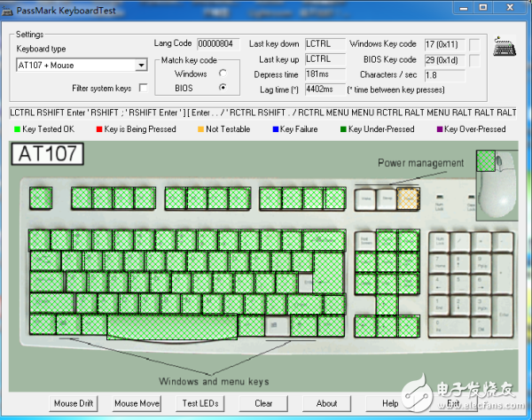The image size is (532, 420).
Task: Click the up arrow key on keyboard image
Action: 387,305
